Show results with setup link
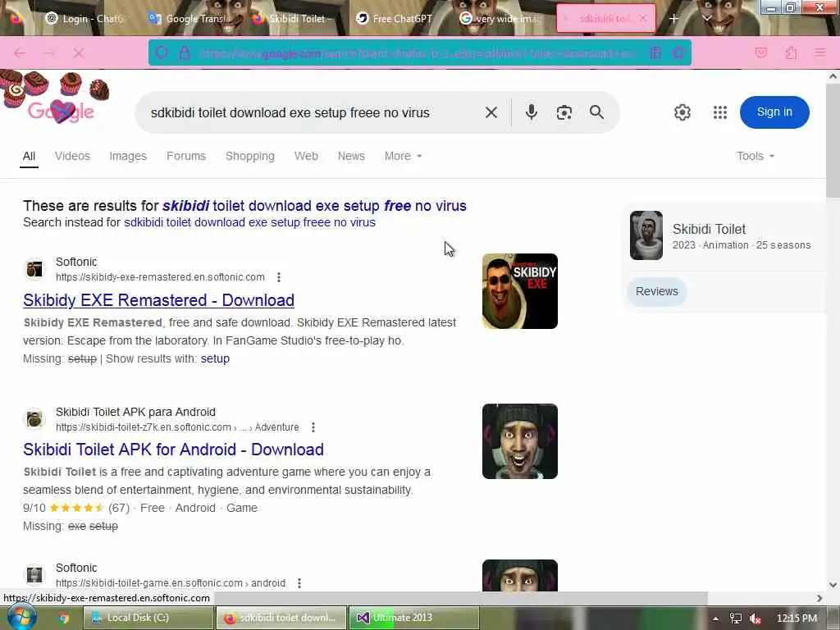 point(215,358)
